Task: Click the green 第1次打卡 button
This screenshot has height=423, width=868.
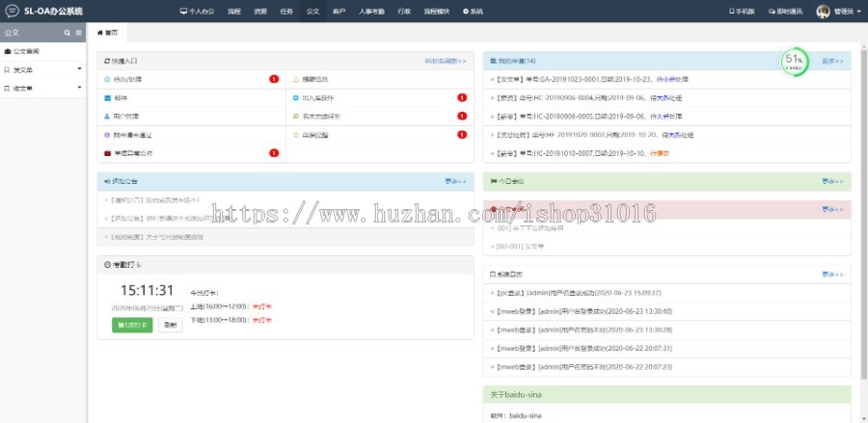Action: coord(132,325)
